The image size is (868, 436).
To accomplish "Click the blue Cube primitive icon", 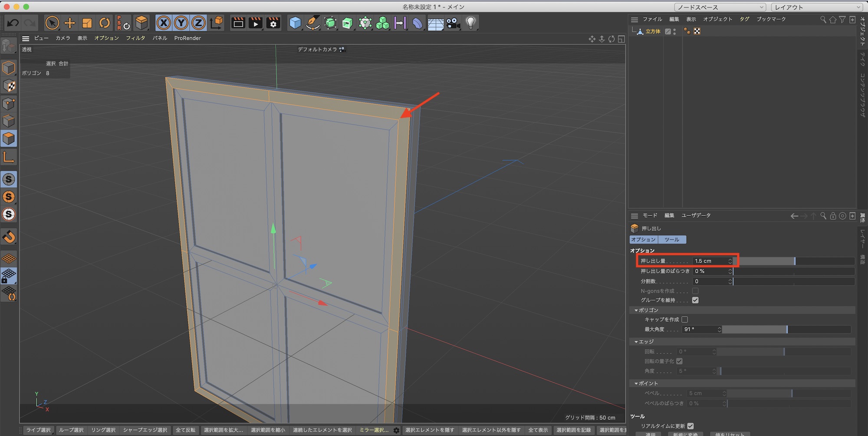I will point(295,23).
